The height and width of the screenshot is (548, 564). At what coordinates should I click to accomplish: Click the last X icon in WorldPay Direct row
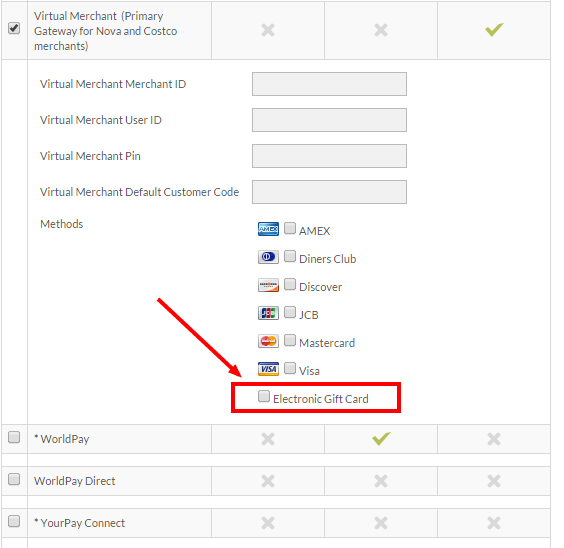coord(494,481)
